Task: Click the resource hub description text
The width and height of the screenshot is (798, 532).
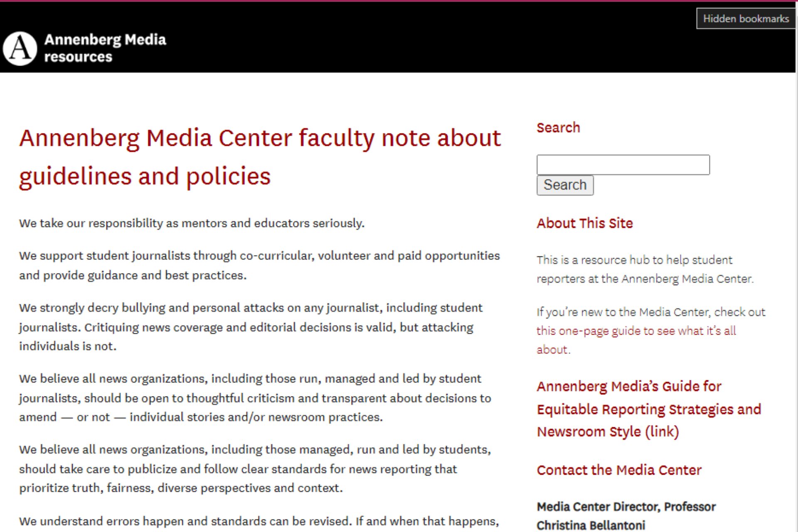Action: 644,269
